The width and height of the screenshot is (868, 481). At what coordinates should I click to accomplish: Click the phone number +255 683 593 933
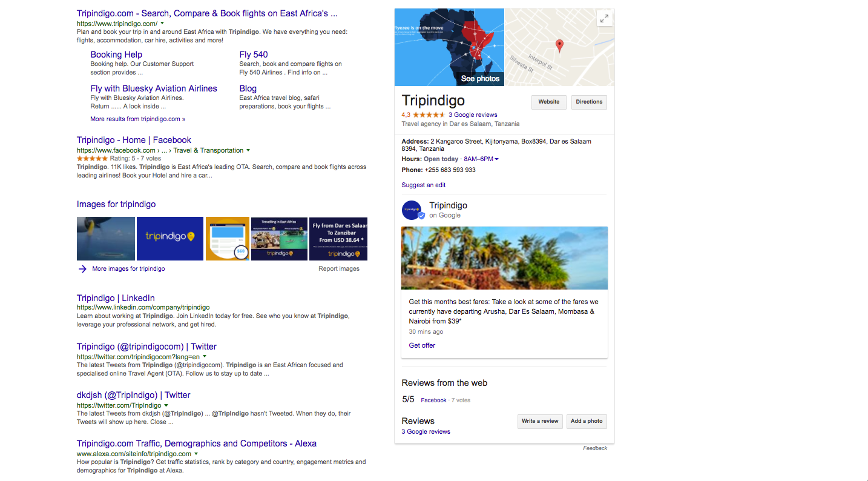pos(450,170)
